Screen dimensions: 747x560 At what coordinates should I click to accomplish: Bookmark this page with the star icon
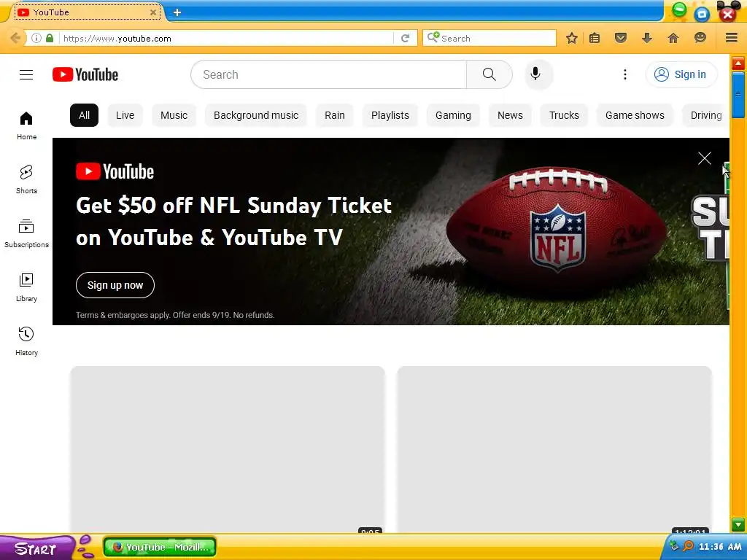click(572, 38)
